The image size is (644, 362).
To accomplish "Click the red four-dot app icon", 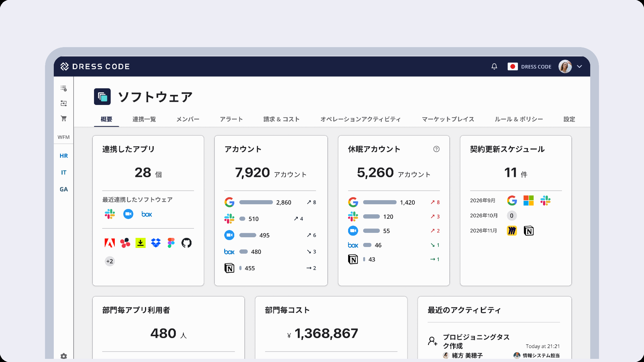I will click(x=125, y=243).
